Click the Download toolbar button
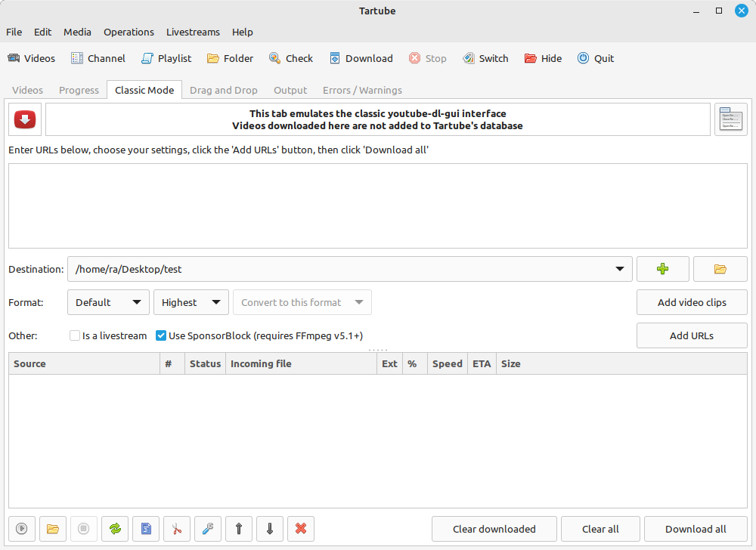This screenshot has width=756, height=550. [361, 58]
